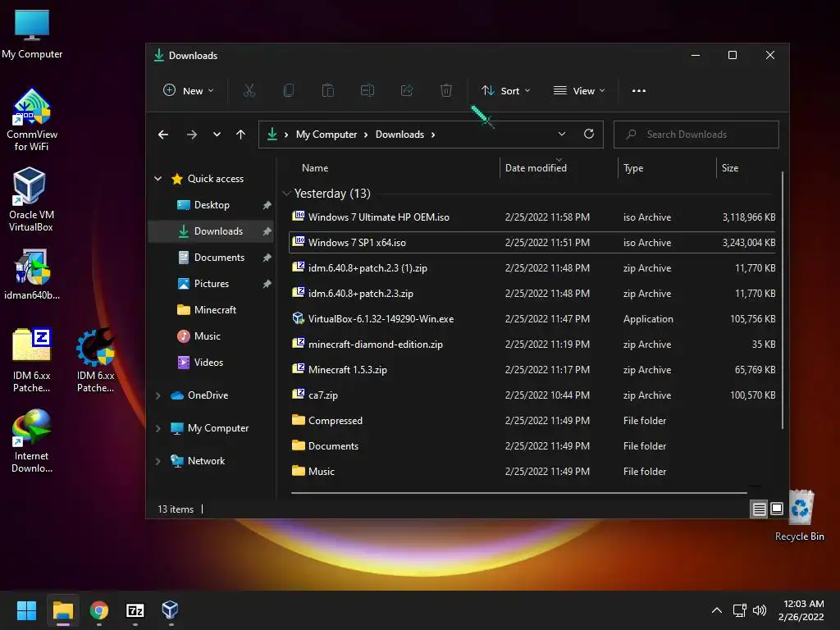Click the vertical scrollbar of file list
Image resolution: width=840 pixels, height=630 pixels.
pyautogui.click(x=782, y=300)
